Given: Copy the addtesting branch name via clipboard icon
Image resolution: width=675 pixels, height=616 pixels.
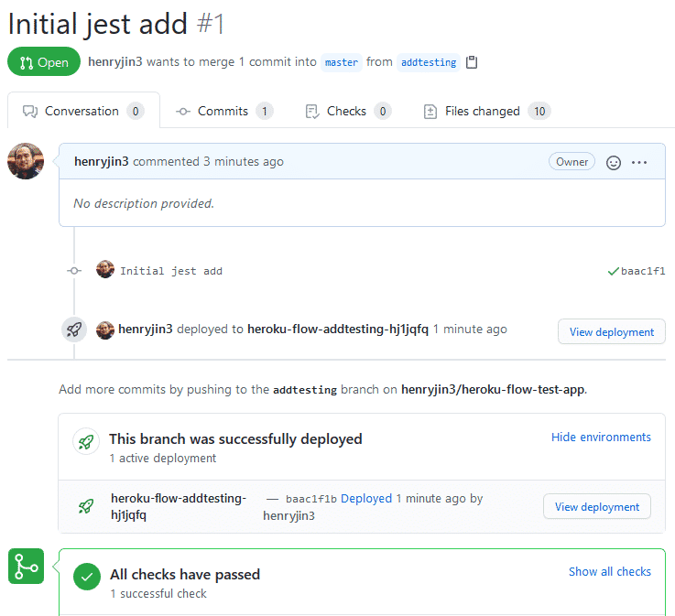Looking at the screenshot, I should tap(472, 62).
